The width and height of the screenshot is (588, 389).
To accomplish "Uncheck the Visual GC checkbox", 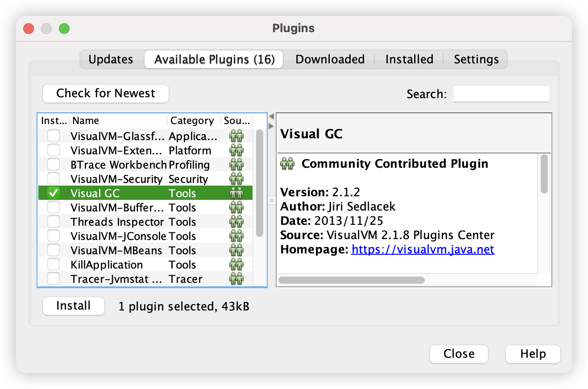I will click(54, 193).
